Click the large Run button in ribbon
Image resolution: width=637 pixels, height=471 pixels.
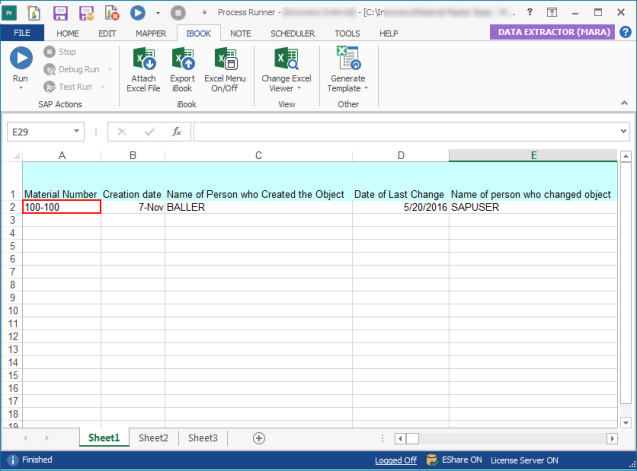pyautogui.click(x=21, y=65)
